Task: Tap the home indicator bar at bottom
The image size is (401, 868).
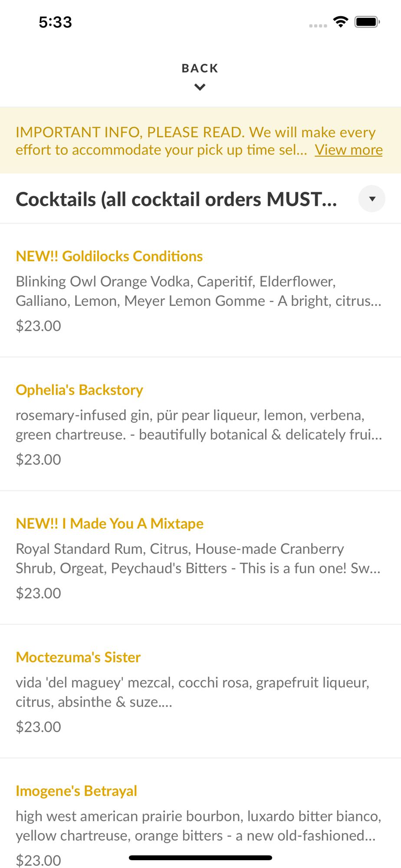Action: 200,858
